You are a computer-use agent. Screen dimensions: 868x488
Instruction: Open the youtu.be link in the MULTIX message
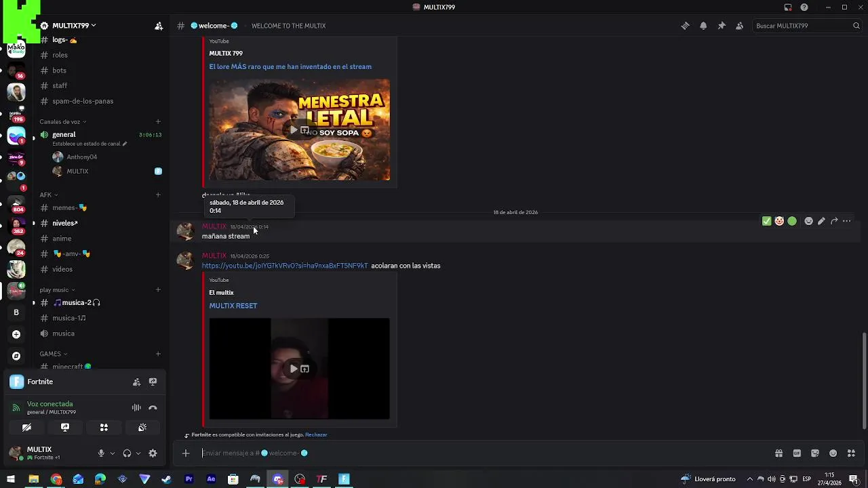click(x=285, y=266)
